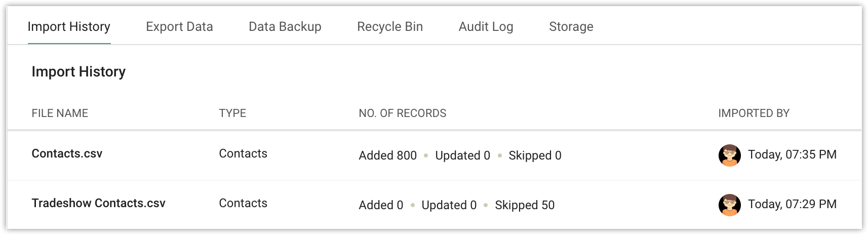Click the Skipped 0 record count
This screenshot has width=868, height=235.
tap(535, 155)
